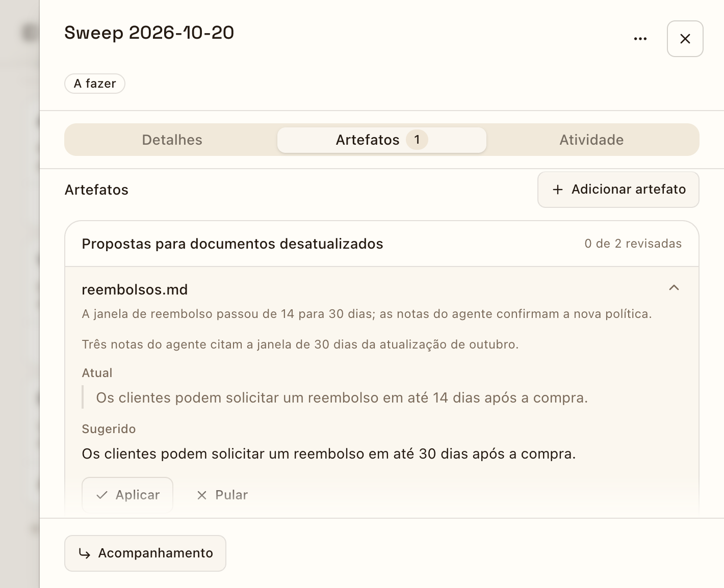Click the Acompanhamento follow-up button
The height and width of the screenshot is (588, 724).
(x=145, y=553)
